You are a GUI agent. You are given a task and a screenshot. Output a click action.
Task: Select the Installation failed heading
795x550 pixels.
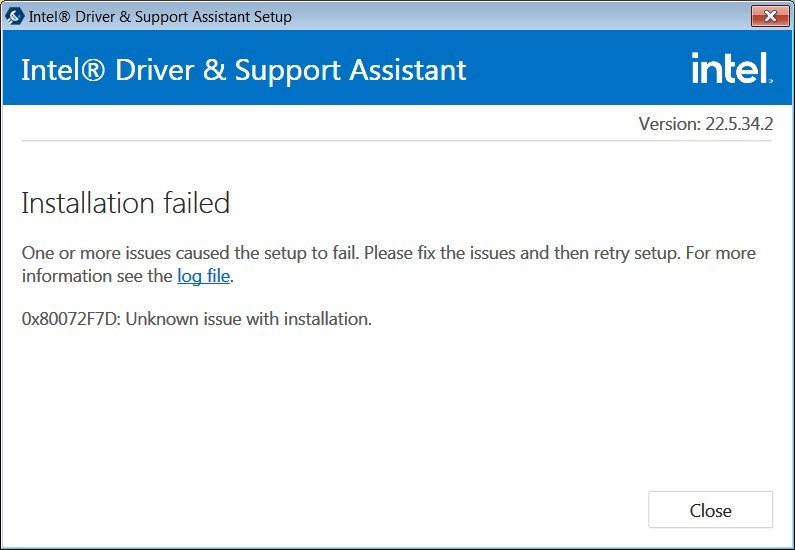pyautogui.click(x=126, y=203)
